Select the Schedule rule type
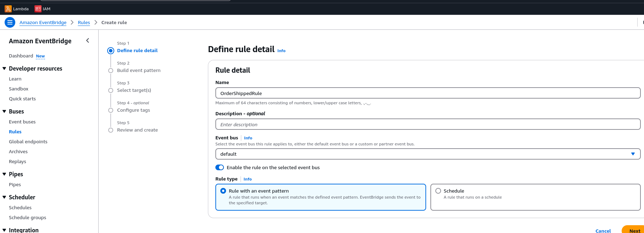 pos(438,191)
